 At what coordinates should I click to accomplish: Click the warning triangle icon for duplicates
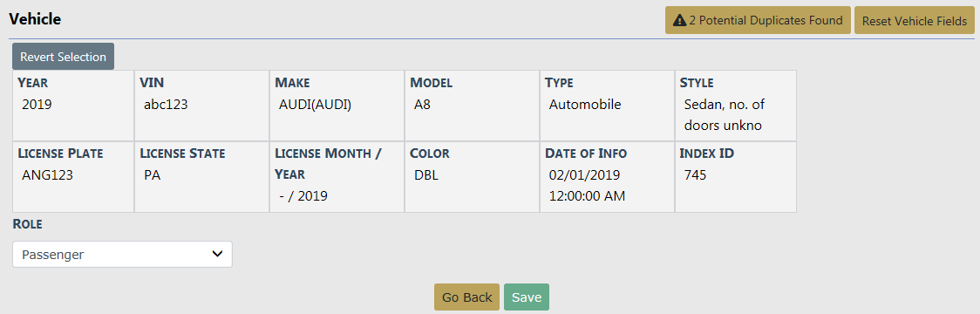(679, 21)
